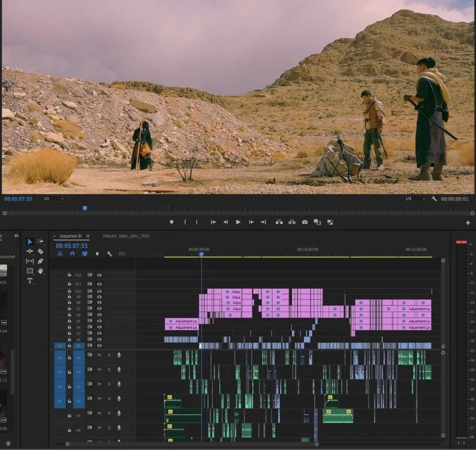Select the Track Select Forward tool
The height and width of the screenshot is (450, 476).
(x=40, y=242)
